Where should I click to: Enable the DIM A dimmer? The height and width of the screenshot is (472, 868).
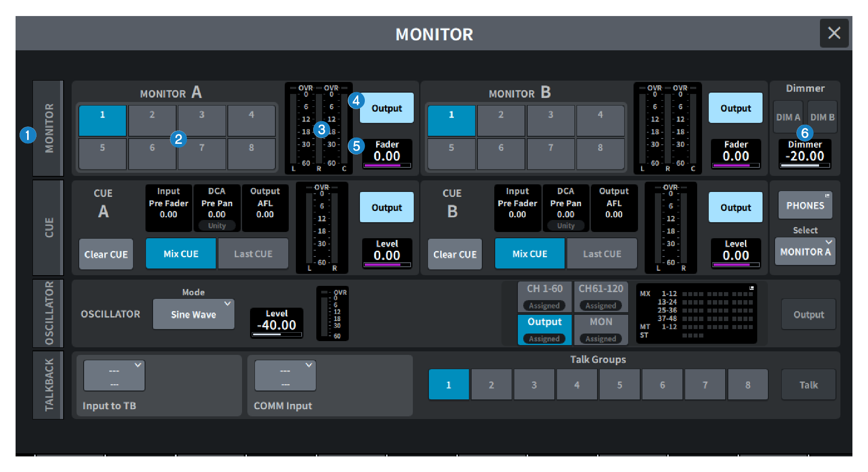(787, 117)
